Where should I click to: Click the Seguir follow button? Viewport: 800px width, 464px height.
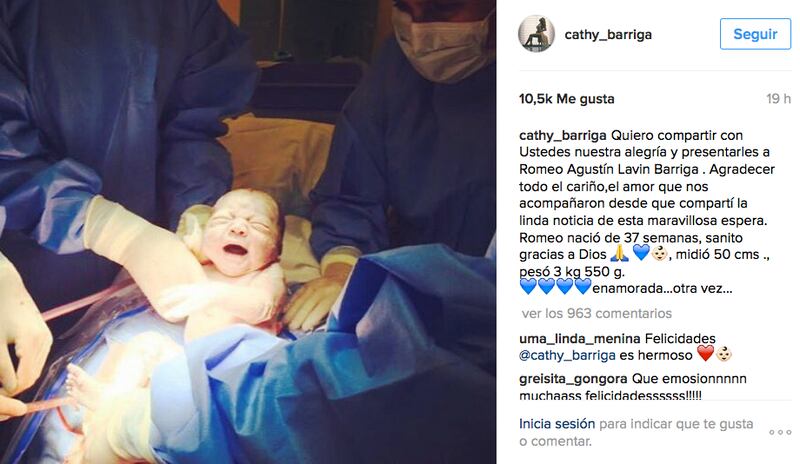[x=755, y=34]
